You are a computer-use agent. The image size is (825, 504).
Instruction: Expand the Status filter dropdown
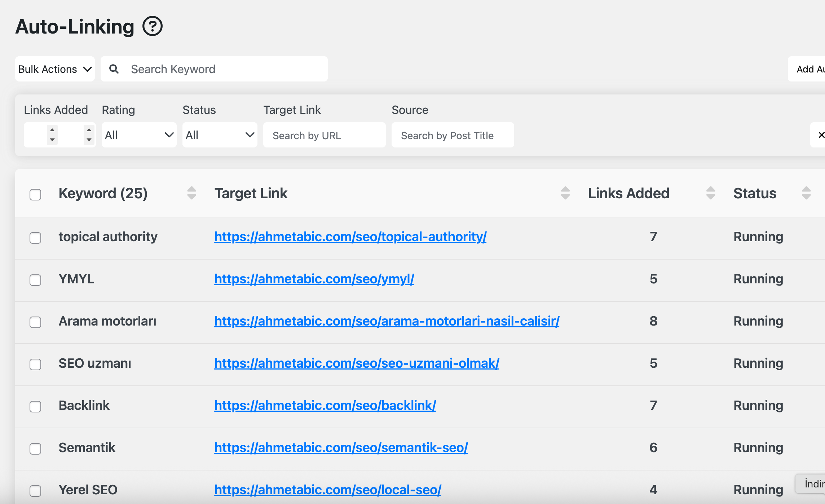click(220, 135)
